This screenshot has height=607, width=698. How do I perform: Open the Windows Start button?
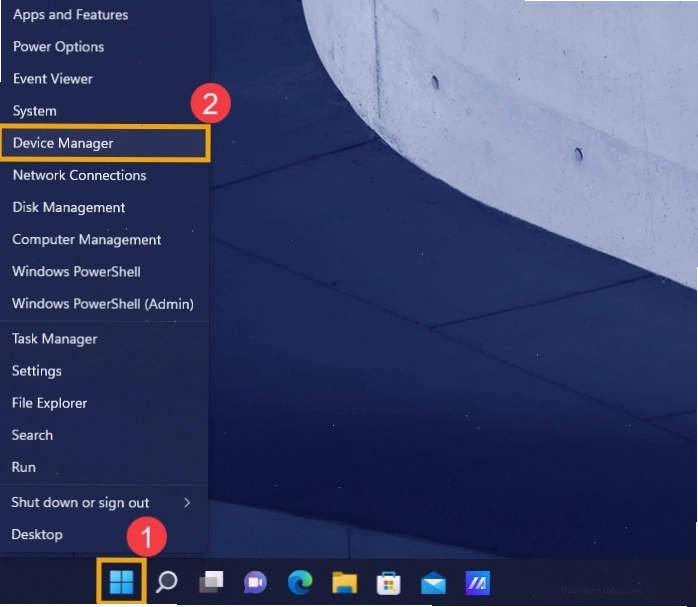pyautogui.click(x=121, y=582)
